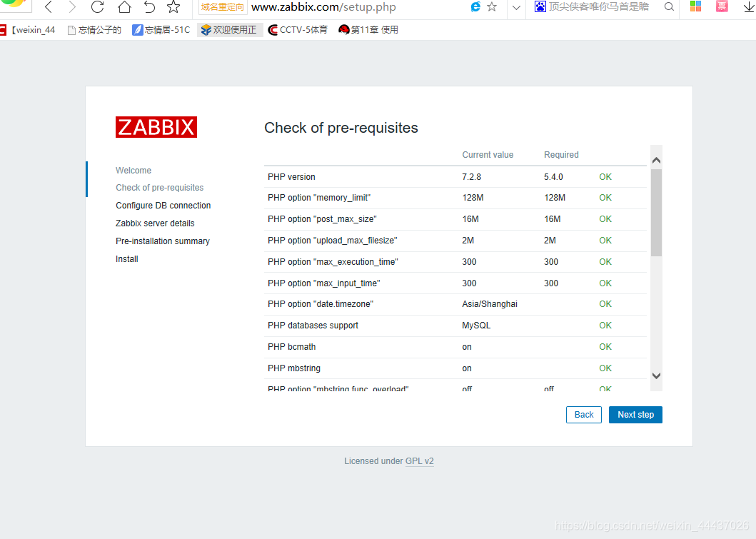The image size is (756, 539).
Task: Open the 忘情居-51C bookmark
Action: click(x=161, y=30)
